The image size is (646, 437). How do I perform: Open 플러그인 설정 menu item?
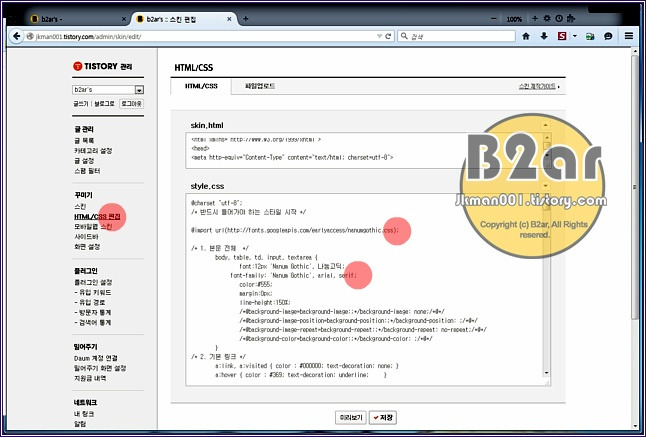(93, 282)
